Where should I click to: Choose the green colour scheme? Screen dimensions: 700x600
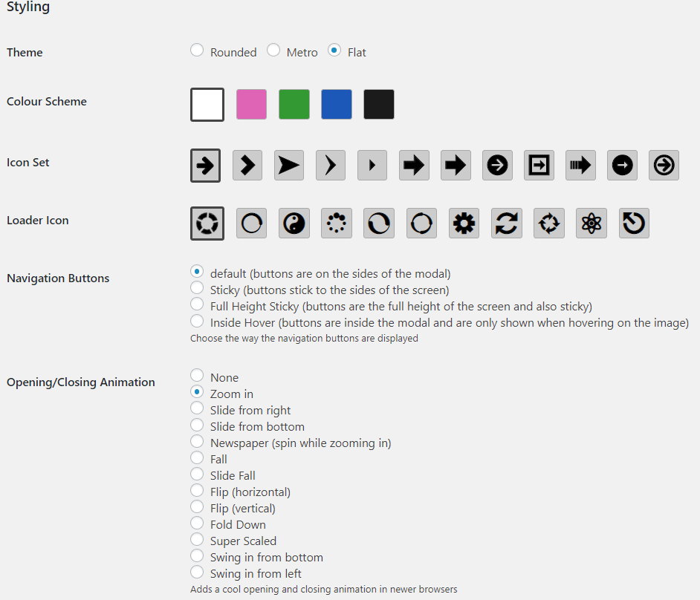tap(294, 105)
